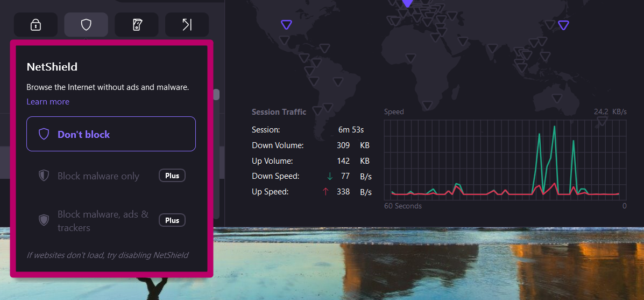The image size is (644, 300).
Task: Choose "Block malware only" option
Action: click(98, 176)
